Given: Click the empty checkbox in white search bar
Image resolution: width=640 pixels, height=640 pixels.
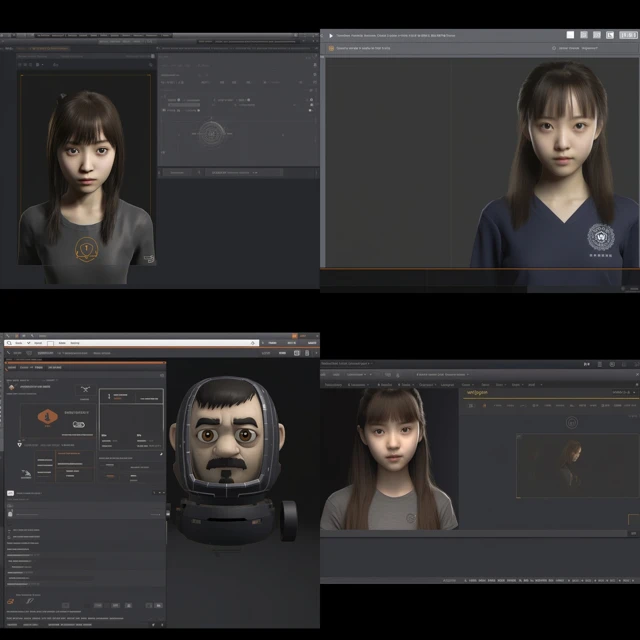Looking at the screenshot, I should tap(50, 343).
